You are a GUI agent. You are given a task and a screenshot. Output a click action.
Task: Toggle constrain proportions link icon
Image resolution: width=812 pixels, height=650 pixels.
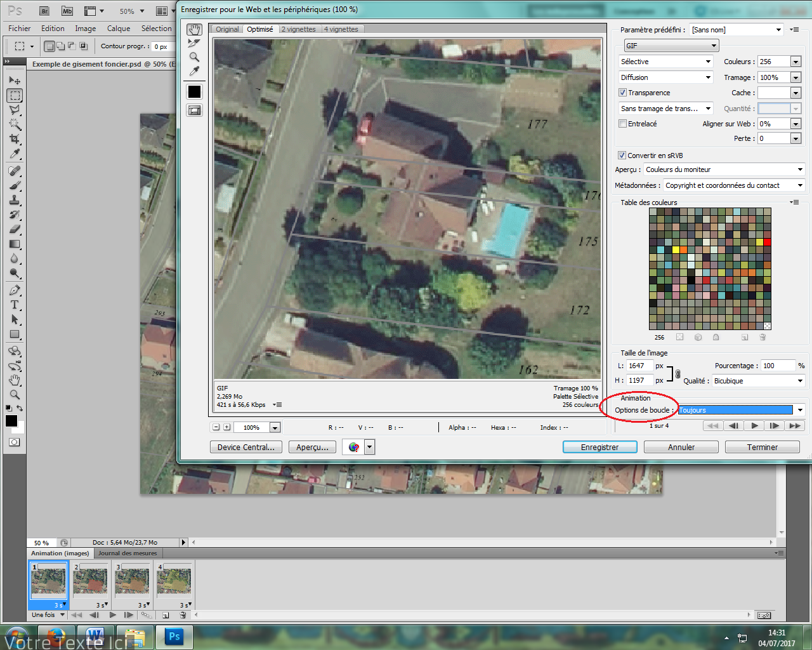(678, 374)
